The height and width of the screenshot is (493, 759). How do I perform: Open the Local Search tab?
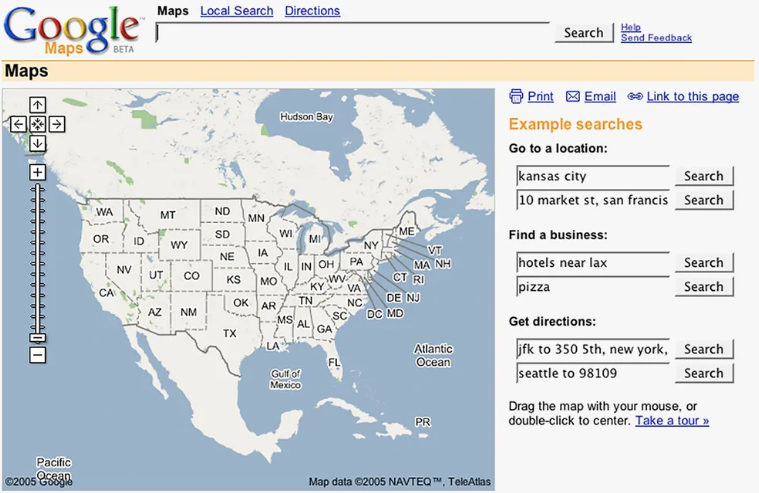click(x=237, y=11)
